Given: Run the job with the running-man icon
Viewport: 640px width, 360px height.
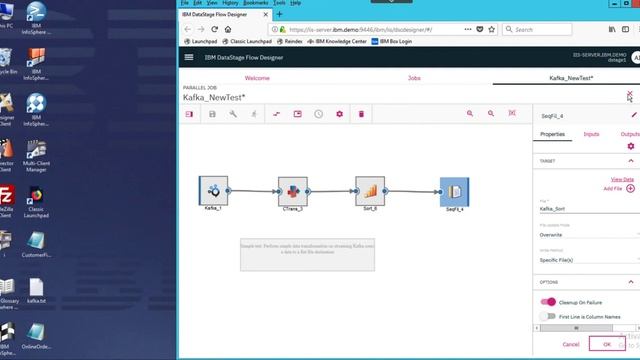Looking at the screenshot, I should point(254,114).
